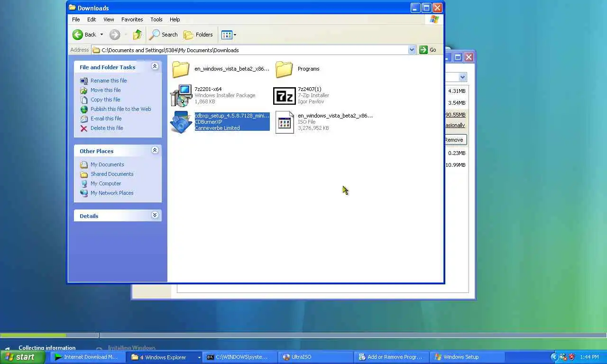Image resolution: width=607 pixels, height=364 pixels.
Task: Collapse the Other Places panel
Action: [x=155, y=151]
